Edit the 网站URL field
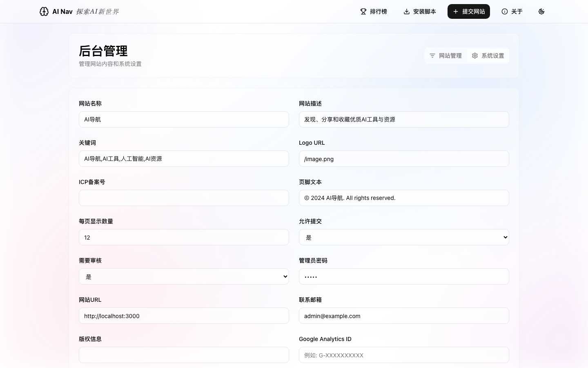The image size is (588, 368). pyautogui.click(x=184, y=316)
